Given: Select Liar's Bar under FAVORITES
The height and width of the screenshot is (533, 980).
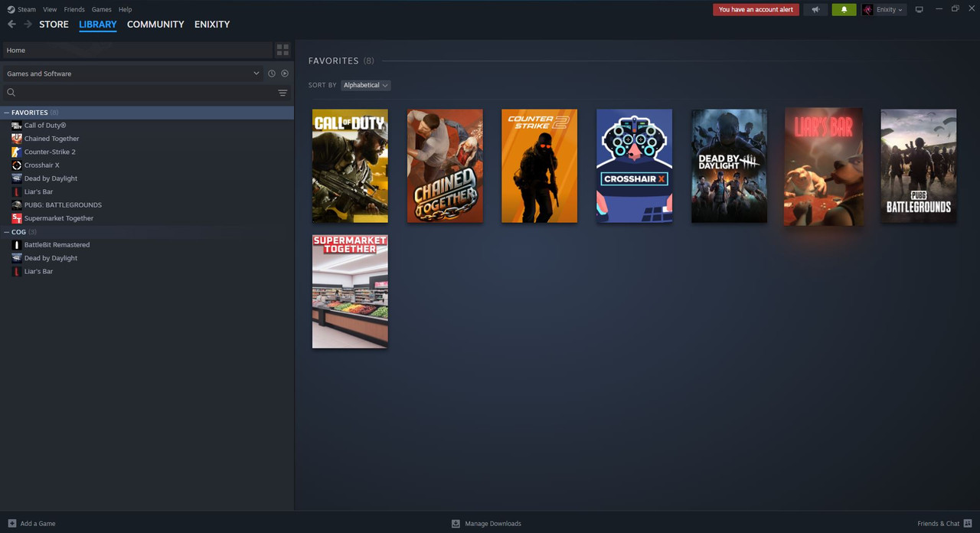Looking at the screenshot, I should click(38, 191).
